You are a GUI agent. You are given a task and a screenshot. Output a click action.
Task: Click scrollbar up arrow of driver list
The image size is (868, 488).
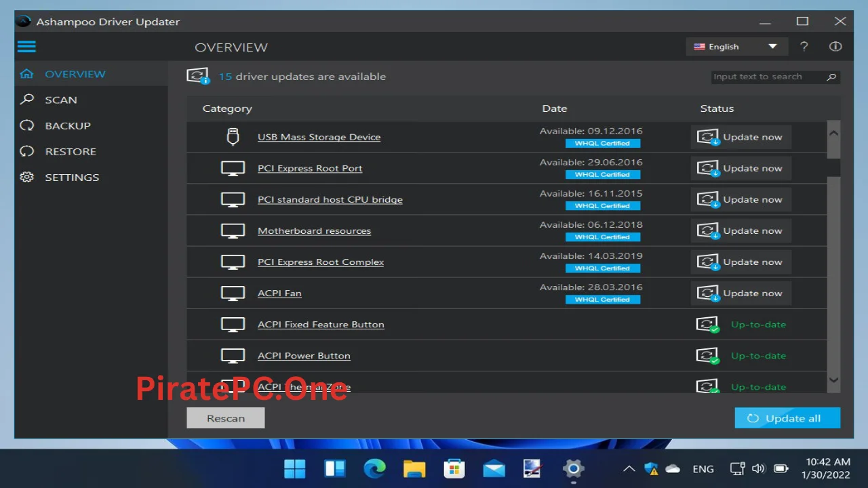[x=834, y=133]
